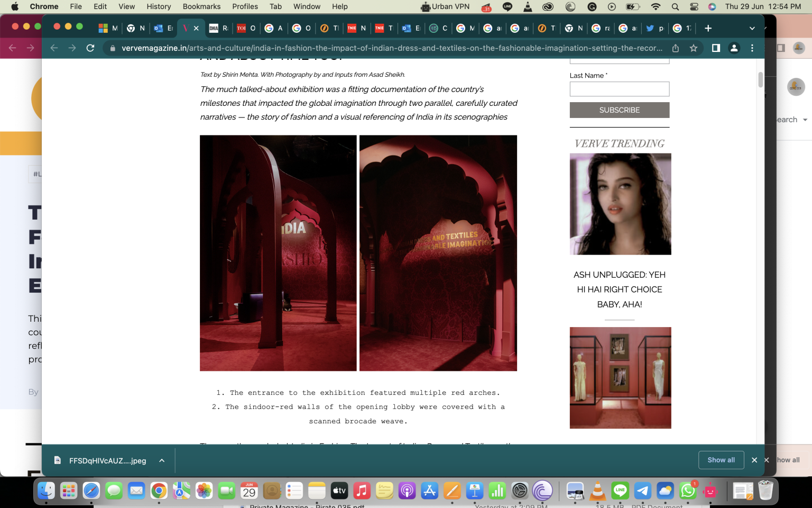Screen dimensions: 812x508
Task: Switch to the TOI tab
Action: coord(246,28)
